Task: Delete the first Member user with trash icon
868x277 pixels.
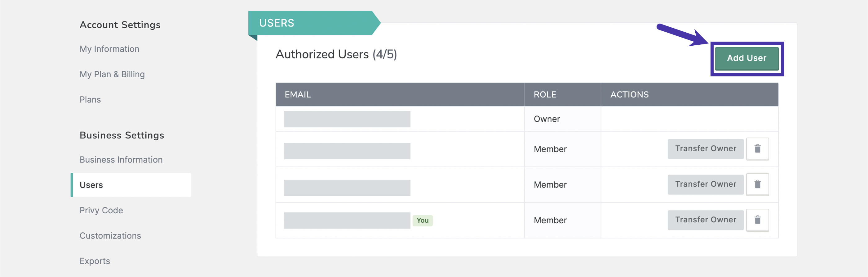Action: (x=757, y=149)
